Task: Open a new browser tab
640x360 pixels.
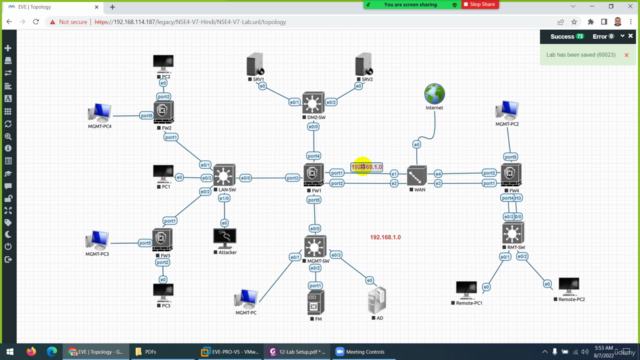Action: 112,7
